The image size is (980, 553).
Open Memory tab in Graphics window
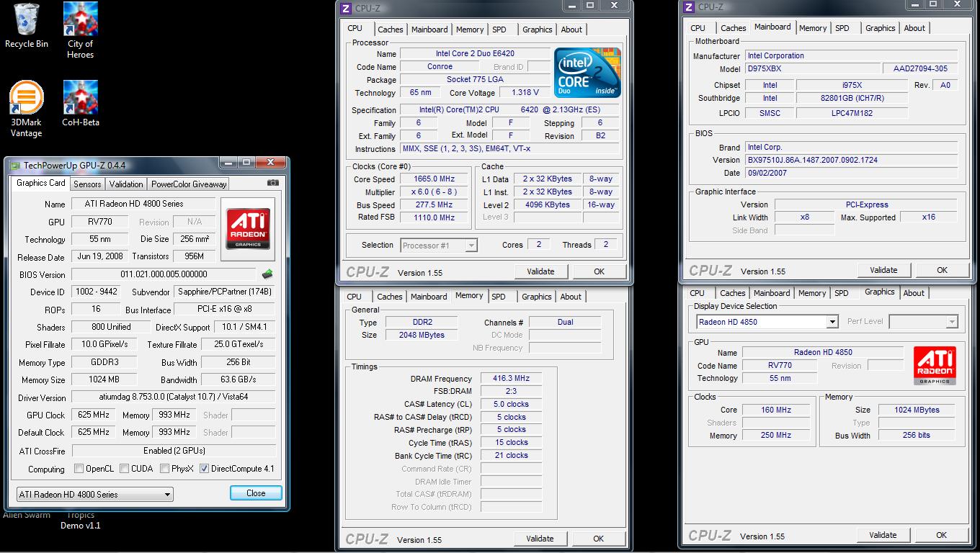coord(812,293)
